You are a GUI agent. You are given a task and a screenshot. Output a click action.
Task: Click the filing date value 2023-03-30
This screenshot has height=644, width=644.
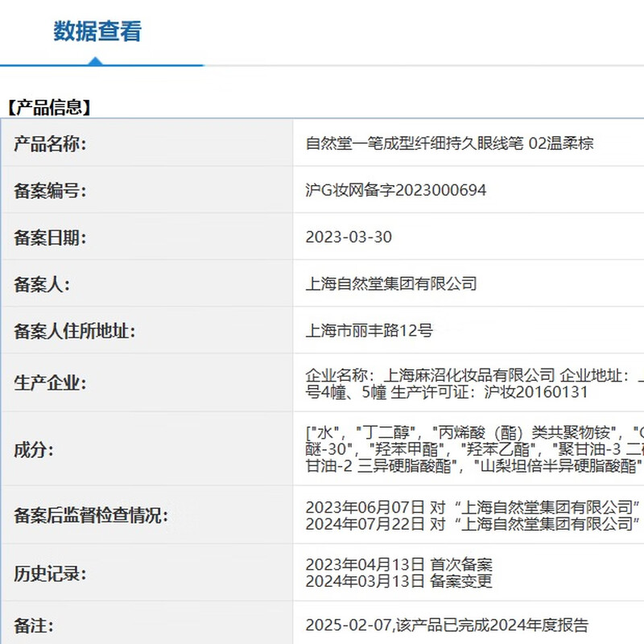point(349,237)
